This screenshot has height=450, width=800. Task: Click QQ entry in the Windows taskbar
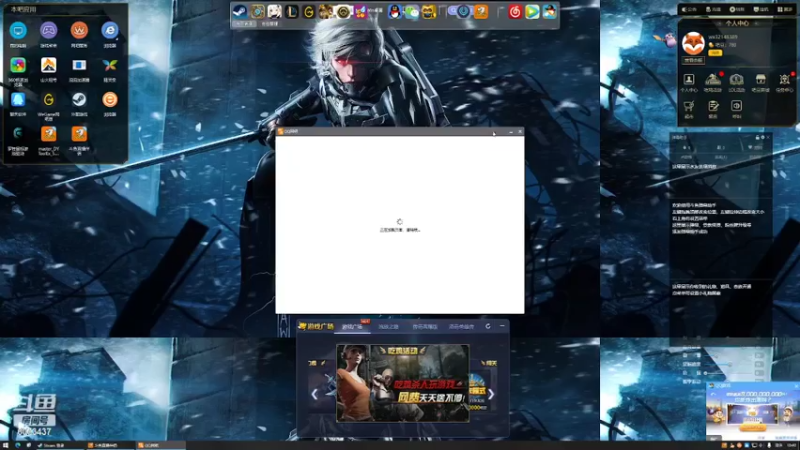(x=160, y=445)
